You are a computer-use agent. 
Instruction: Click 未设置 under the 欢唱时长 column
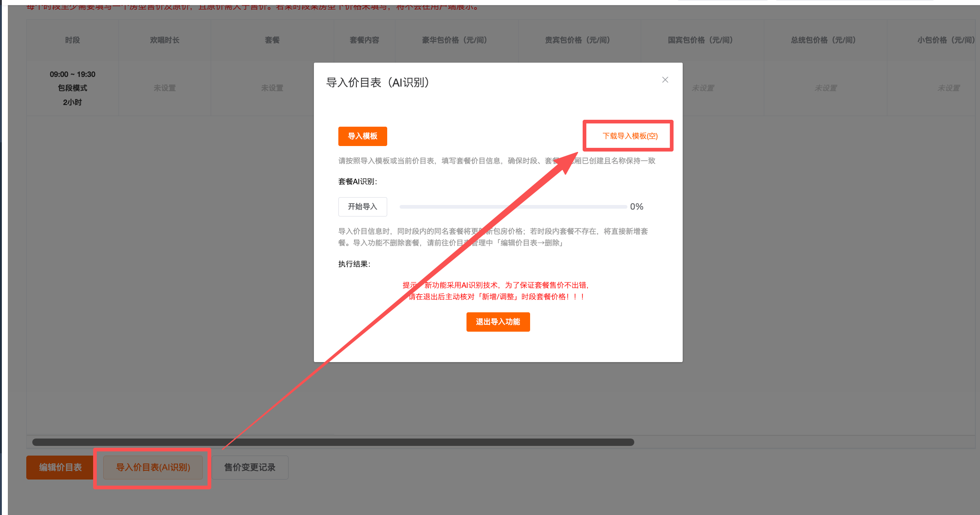coord(165,88)
